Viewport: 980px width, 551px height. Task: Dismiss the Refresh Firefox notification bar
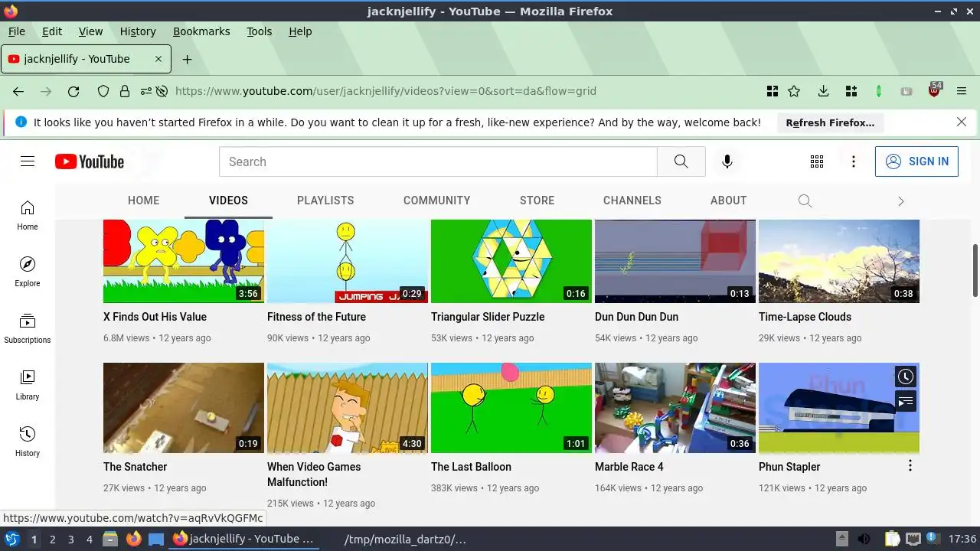click(x=962, y=122)
